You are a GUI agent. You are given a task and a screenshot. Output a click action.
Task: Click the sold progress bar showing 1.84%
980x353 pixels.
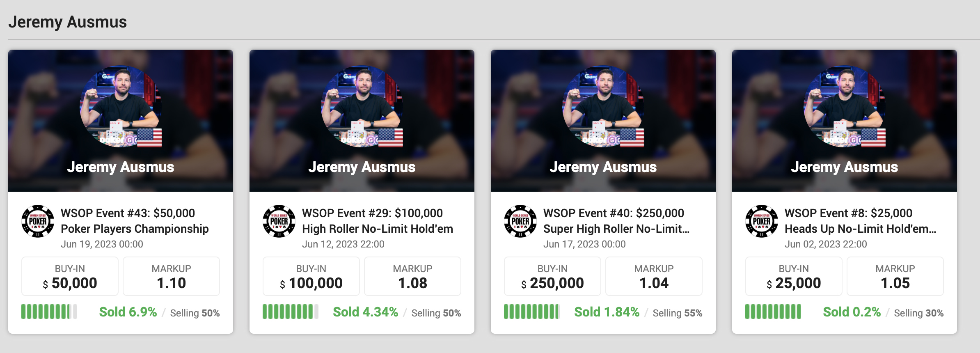[x=531, y=312]
